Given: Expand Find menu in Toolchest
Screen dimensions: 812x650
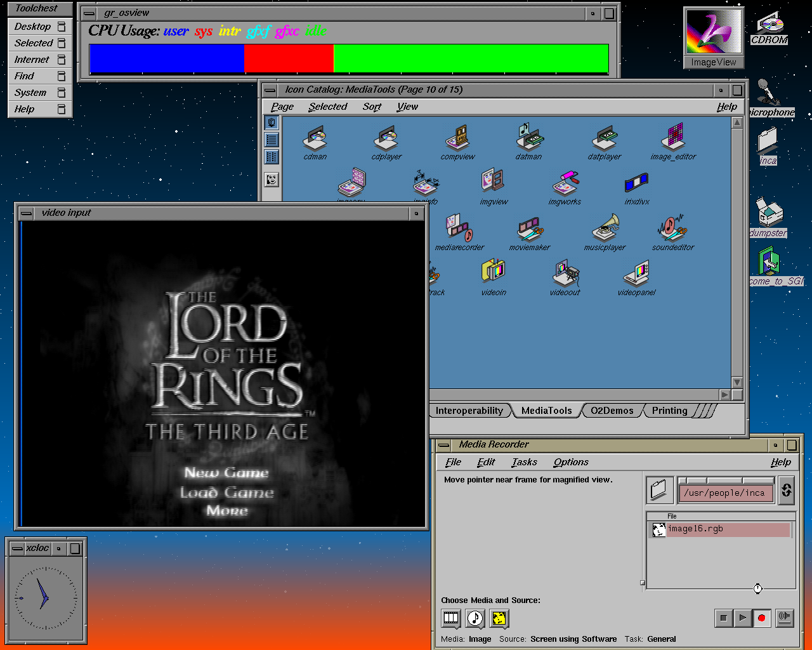Looking at the screenshot, I should [x=40, y=76].
